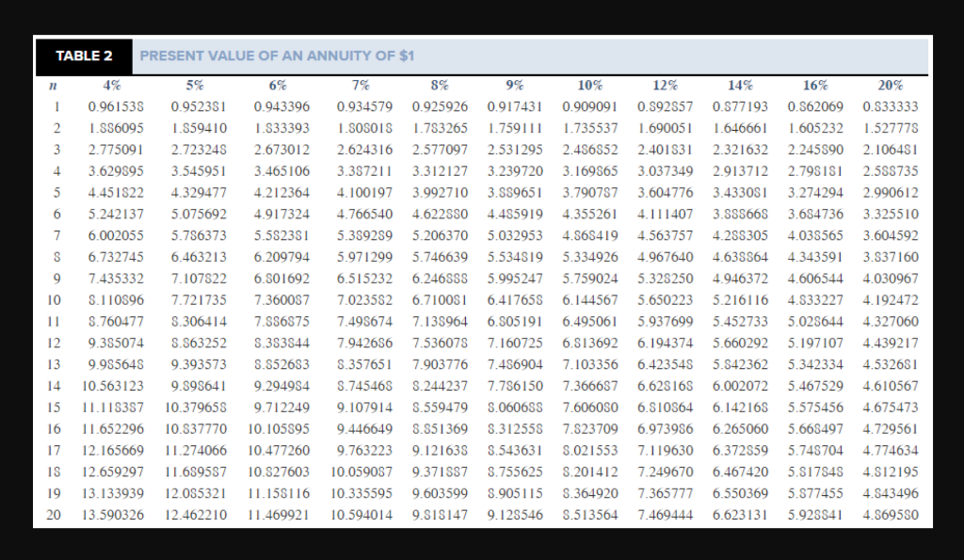Select value 1.886095
Viewport: 964px width, 560px height.
tap(116, 129)
